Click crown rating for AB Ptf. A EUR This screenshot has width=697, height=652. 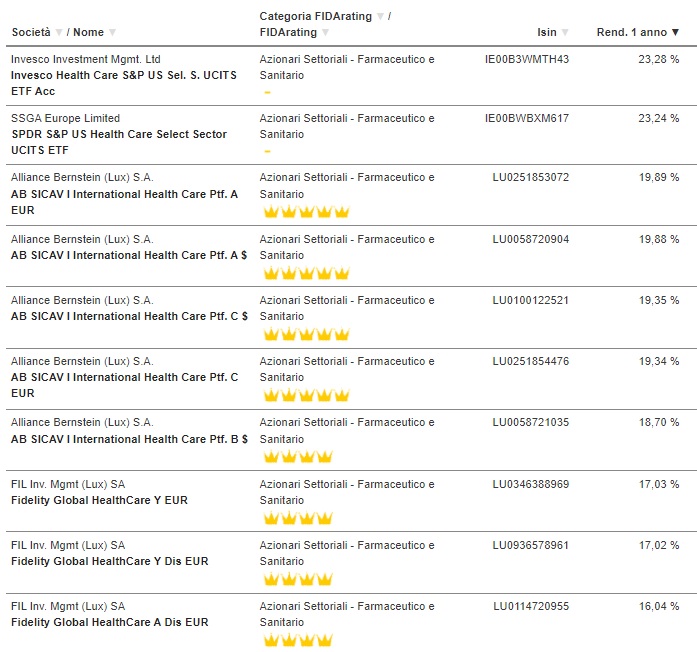click(306, 212)
